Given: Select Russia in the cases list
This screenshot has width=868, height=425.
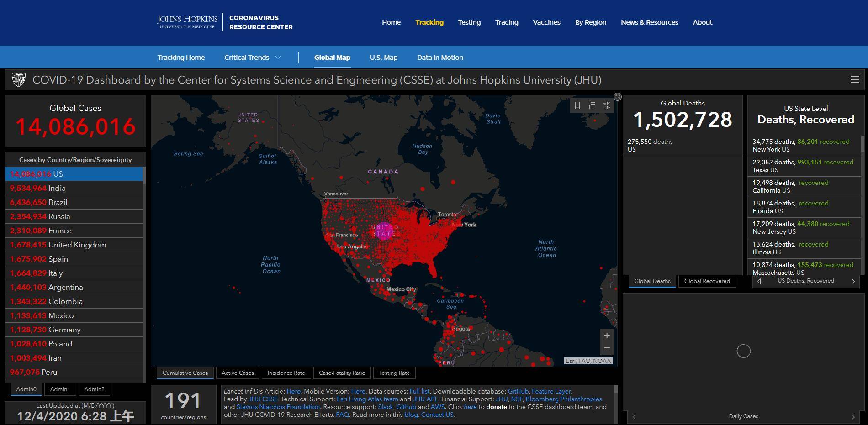Looking at the screenshot, I should click(74, 216).
